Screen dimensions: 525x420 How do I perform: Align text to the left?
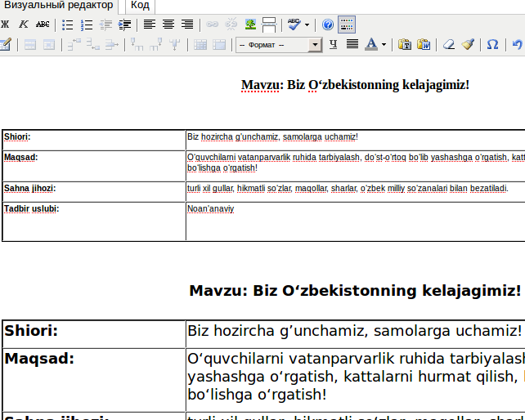pos(150,25)
